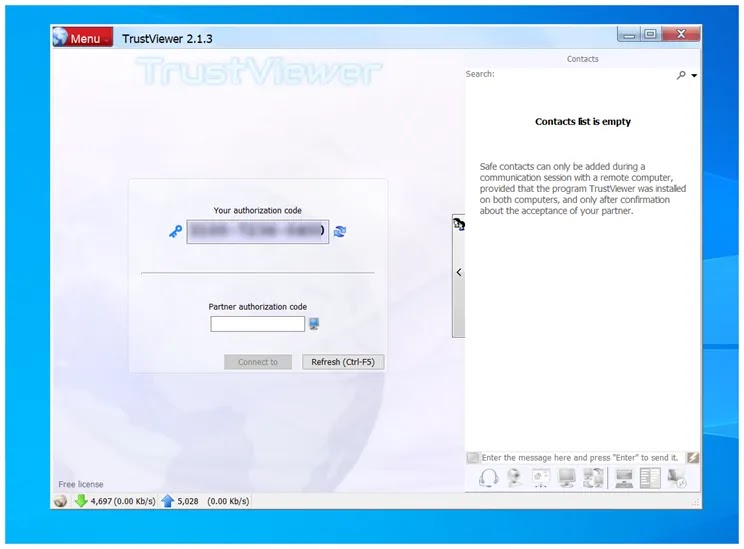Click the last chat toolbar icon with round badge

point(677,478)
